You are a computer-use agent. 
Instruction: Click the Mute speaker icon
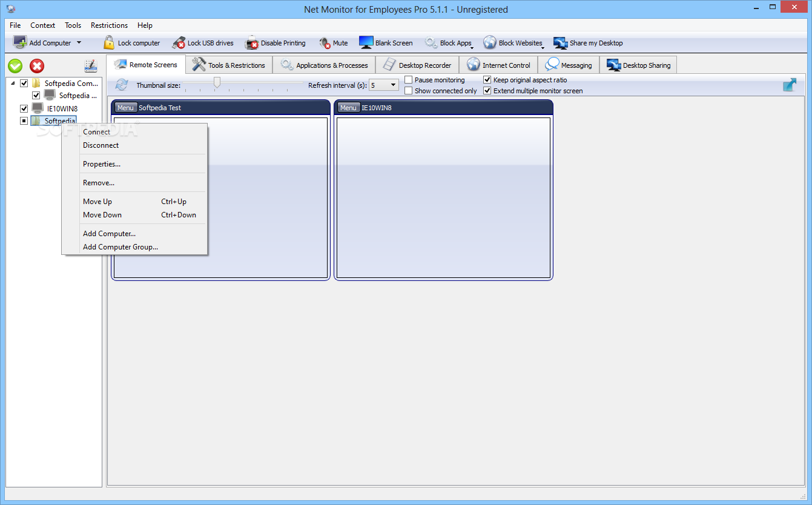pos(325,42)
